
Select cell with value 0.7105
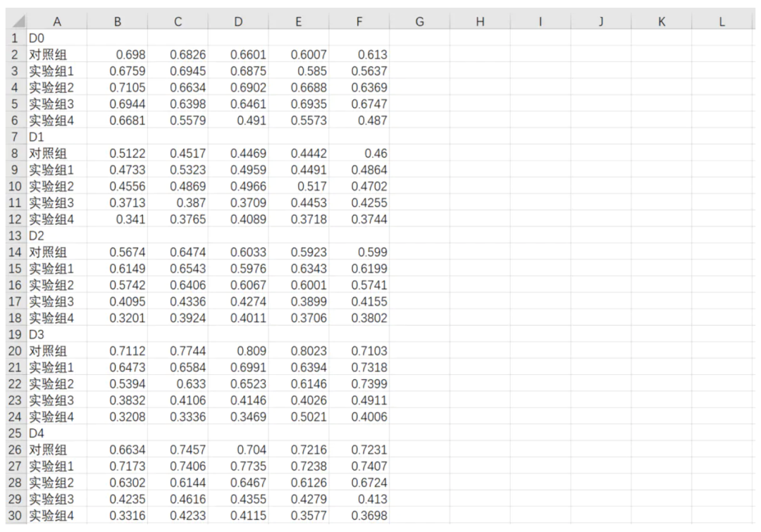(x=118, y=87)
